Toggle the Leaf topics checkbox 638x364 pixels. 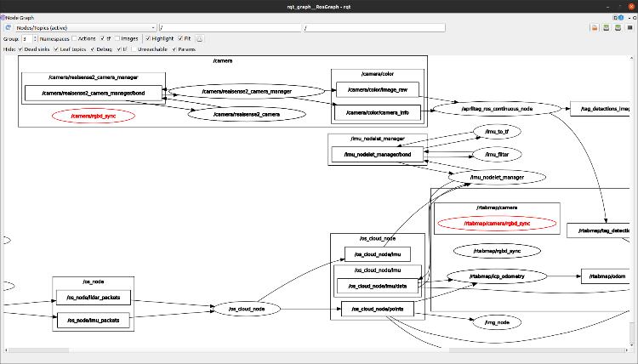[56, 49]
